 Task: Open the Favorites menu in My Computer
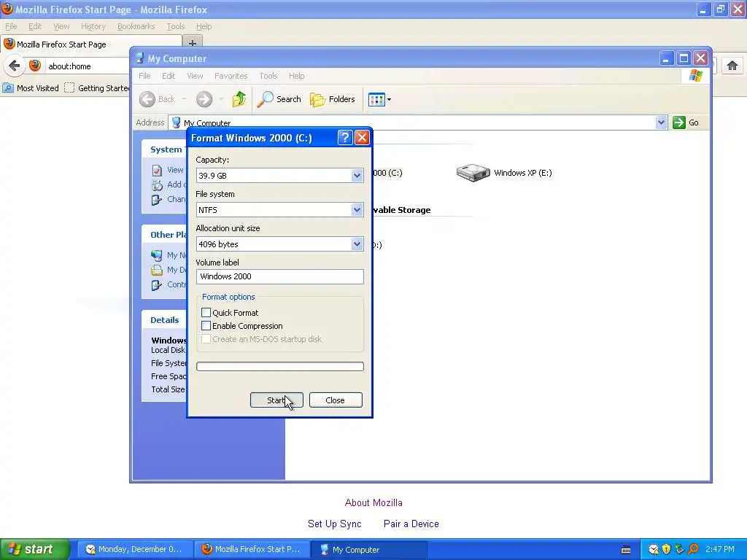[x=231, y=76]
